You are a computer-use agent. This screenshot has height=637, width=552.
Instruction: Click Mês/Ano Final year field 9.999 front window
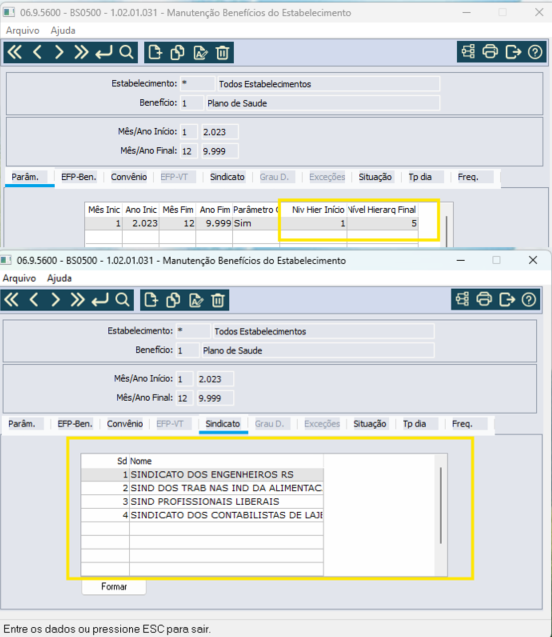215,398
